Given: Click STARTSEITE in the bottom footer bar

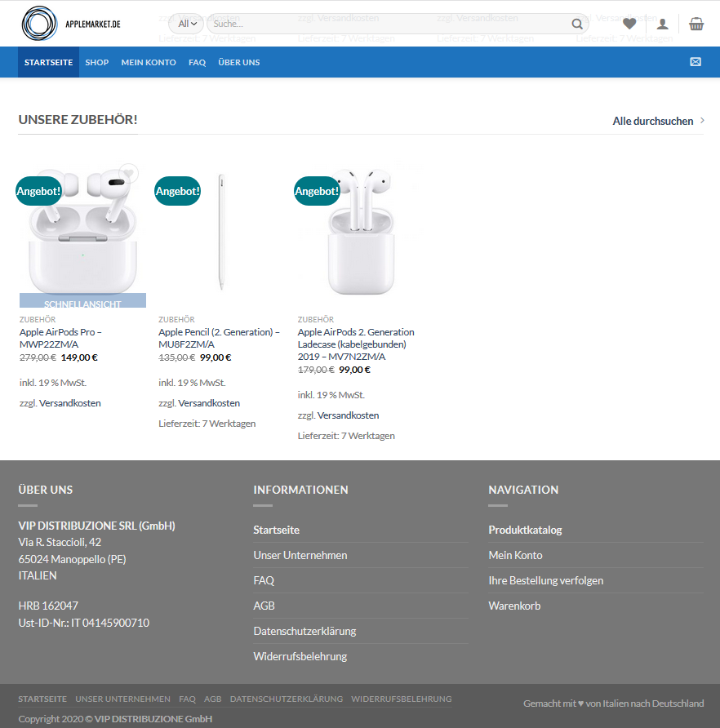Looking at the screenshot, I should [x=42, y=699].
